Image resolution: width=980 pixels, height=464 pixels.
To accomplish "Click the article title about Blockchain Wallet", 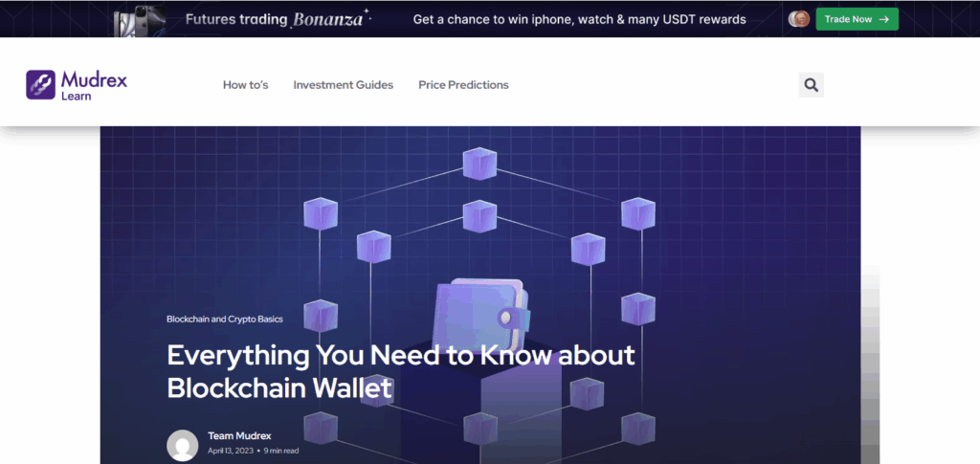I will [400, 371].
